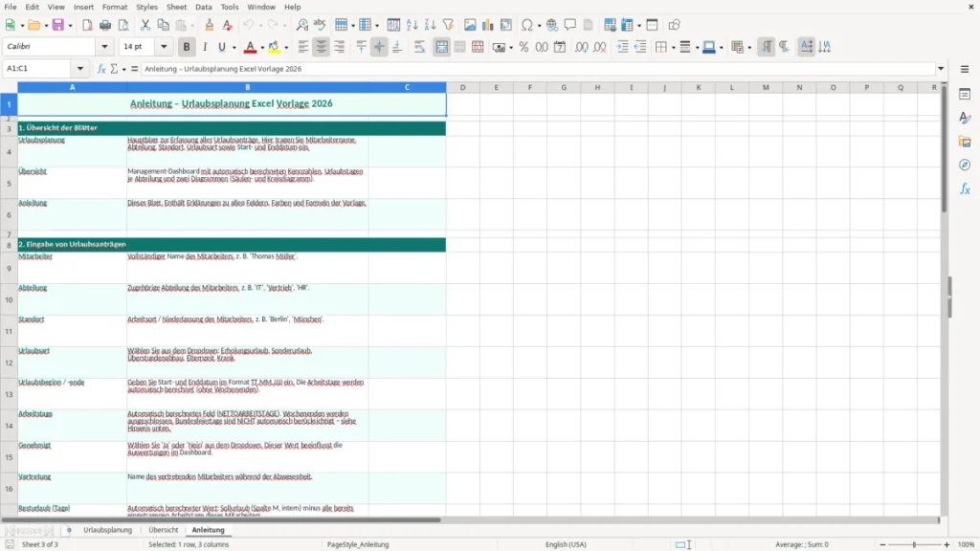
Task: Cut selection with scissors icon
Action: [145, 25]
